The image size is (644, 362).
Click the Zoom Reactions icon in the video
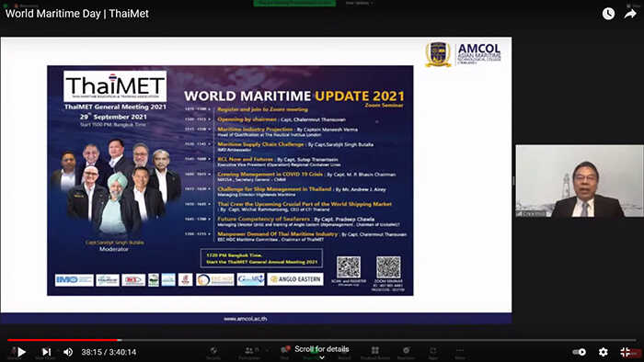pyautogui.click(x=407, y=351)
